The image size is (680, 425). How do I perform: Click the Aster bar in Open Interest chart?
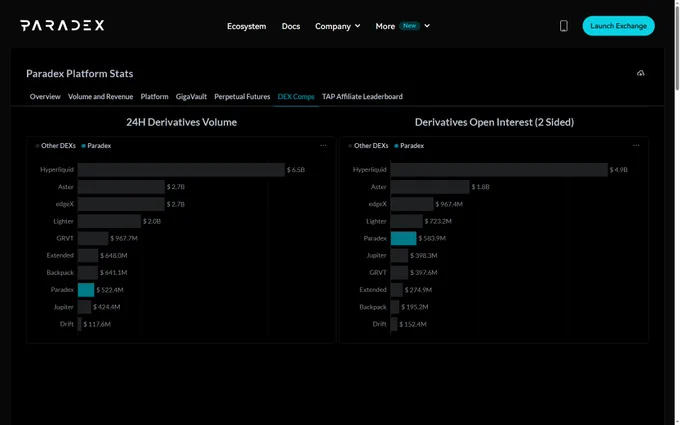coord(430,187)
